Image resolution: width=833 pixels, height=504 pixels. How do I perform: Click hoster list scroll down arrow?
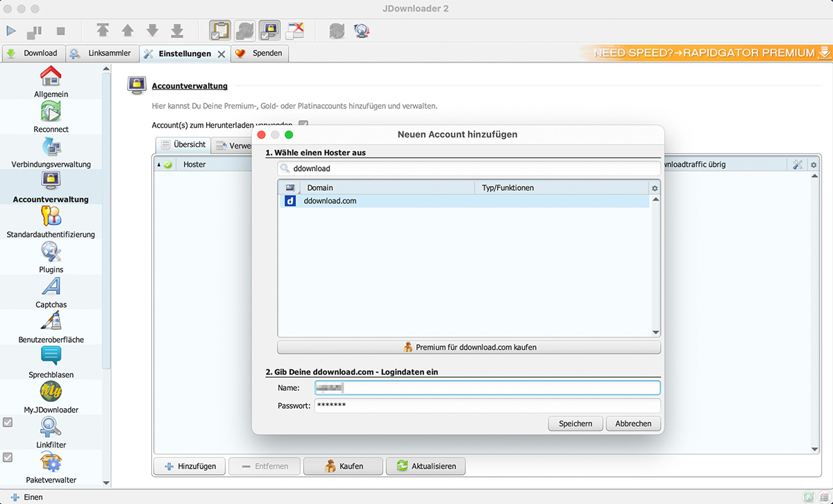[656, 333]
